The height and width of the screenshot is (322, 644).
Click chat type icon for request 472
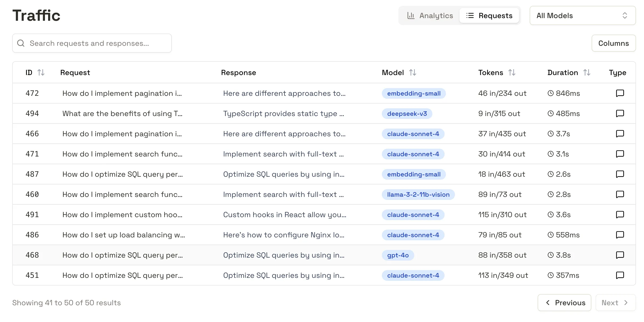(x=620, y=93)
